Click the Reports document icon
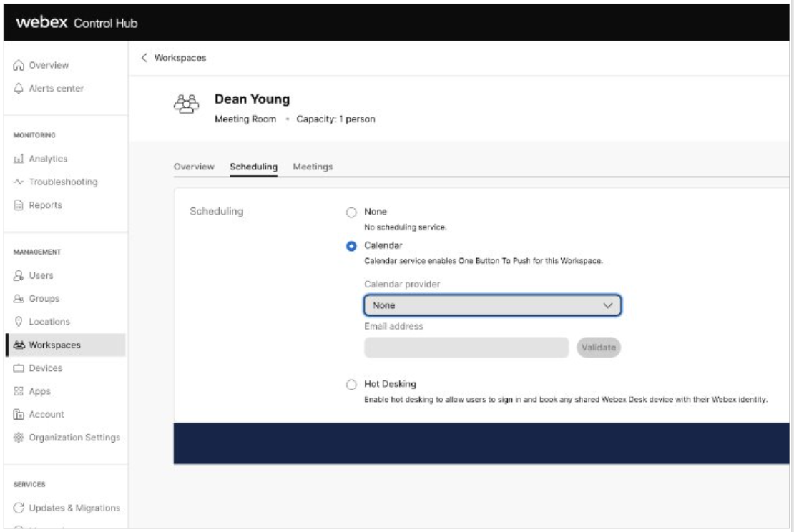794x532 pixels. (19, 205)
